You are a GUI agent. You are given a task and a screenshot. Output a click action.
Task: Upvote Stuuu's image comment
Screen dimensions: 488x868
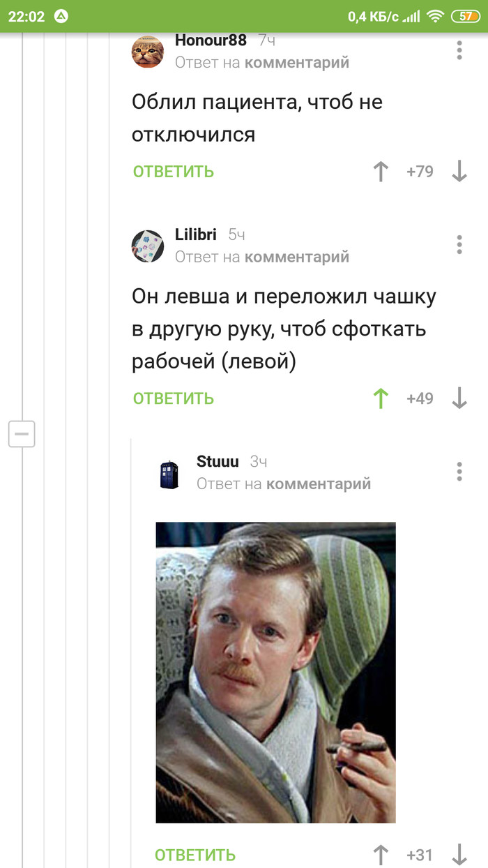[x=381, y=855]
